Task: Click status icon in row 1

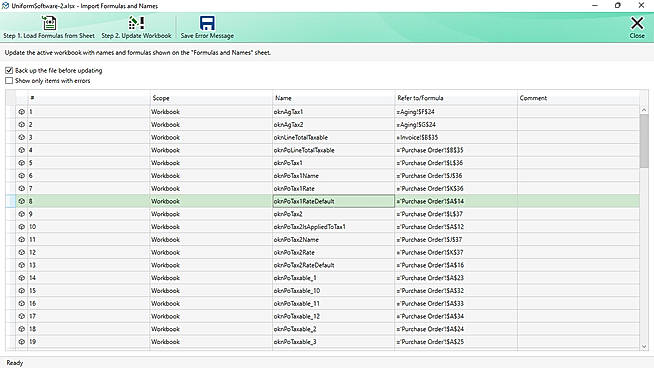Action: coord(22,112)
